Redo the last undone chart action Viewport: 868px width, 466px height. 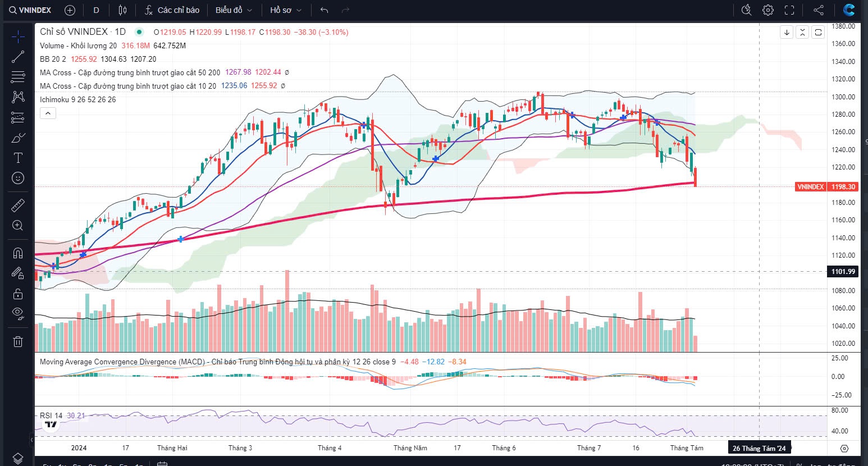[346, 10]
